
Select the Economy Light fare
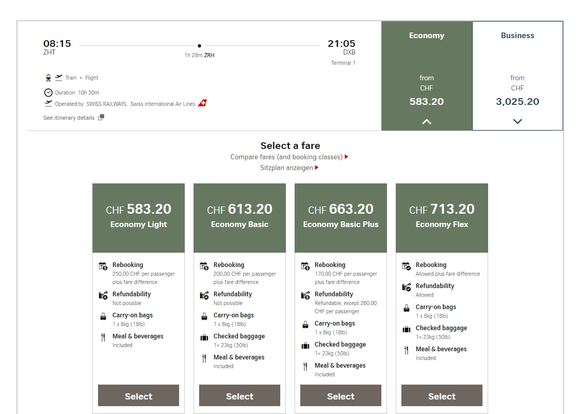coord(138,396)
